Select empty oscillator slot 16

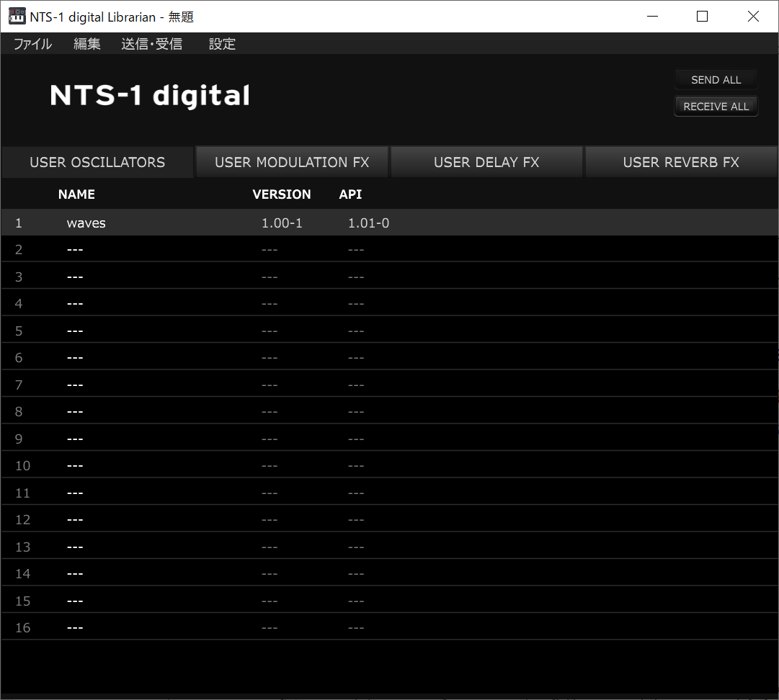click(x=389, y=628)
